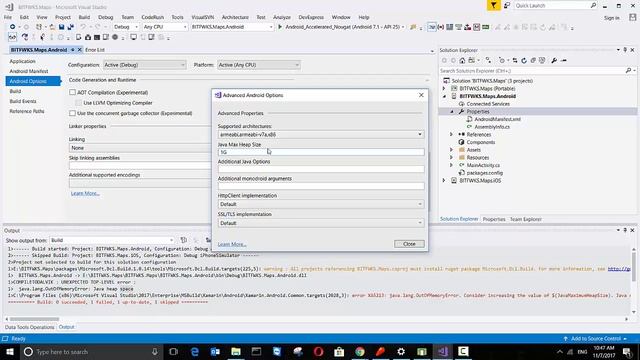Screen dimensions: 640x360
Task: Expand the BITFWKS.Maps (Portable) project node
Action: [444, 89]
